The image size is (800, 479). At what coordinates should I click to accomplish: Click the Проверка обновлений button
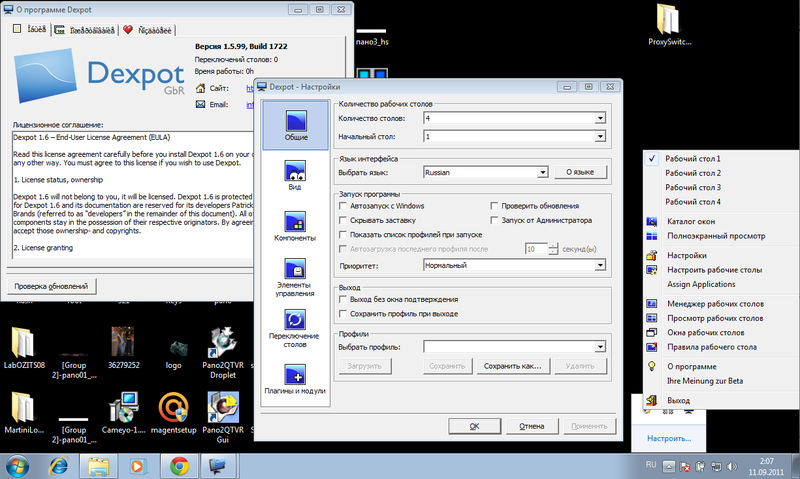coord(51,287)
